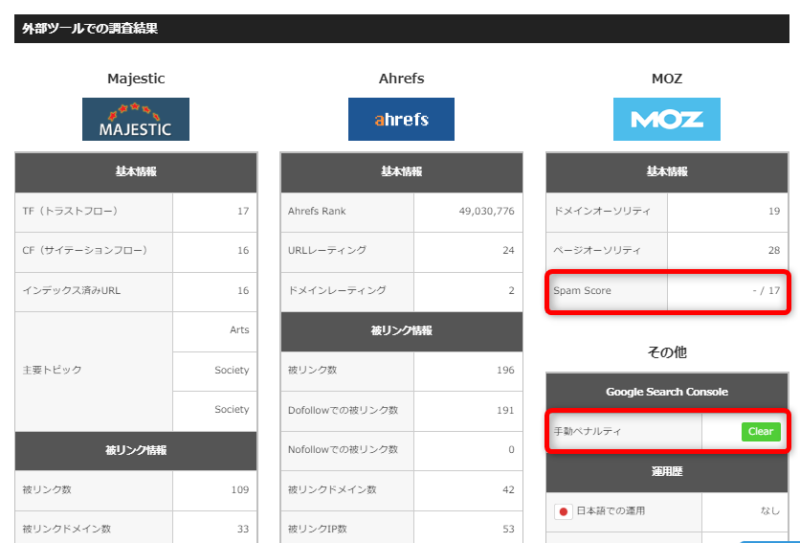Select the 被リンクIP数 label
The width and height of the screenshot is (800, 543).
(x=317, y=529)
